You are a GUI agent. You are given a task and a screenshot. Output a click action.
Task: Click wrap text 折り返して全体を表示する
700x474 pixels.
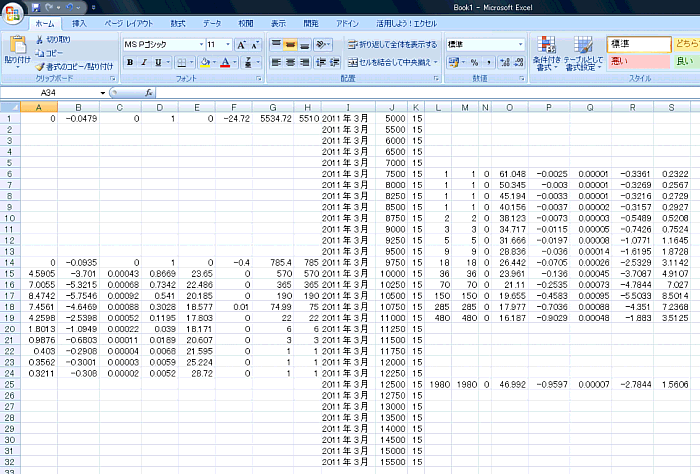(392, 44)
